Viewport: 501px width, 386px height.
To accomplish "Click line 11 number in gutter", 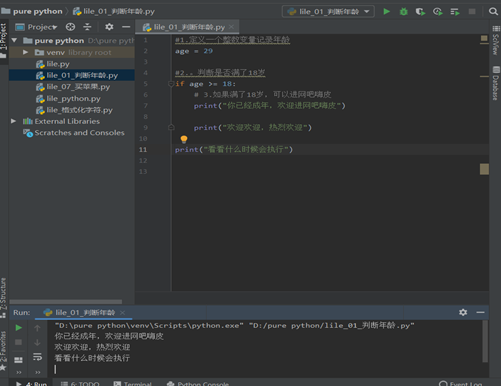I will pyautogui.click(x=143, y=149).
